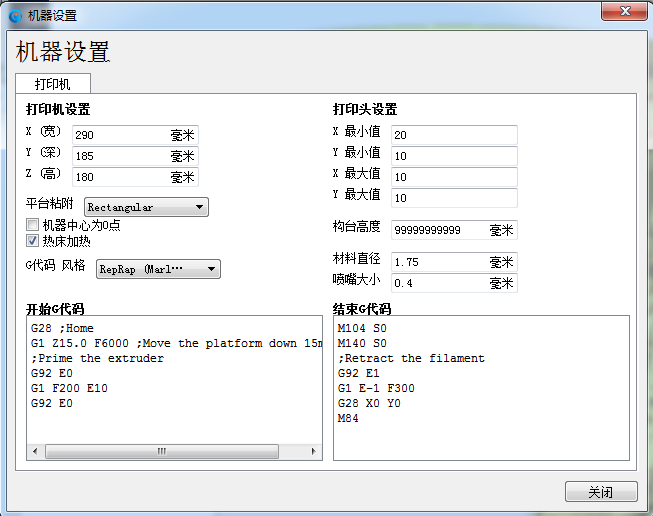This screenshot has width=653, height=516.
Task: Expand the G代码 风格 RepRap dropdown
Action: point(158,268)
